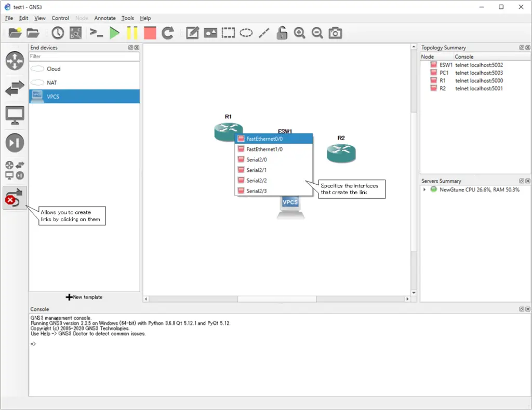The width and height of the screenshot is (532, 410).
Task: Toggle the Add a link tool
Action: [x=15, y=198]
